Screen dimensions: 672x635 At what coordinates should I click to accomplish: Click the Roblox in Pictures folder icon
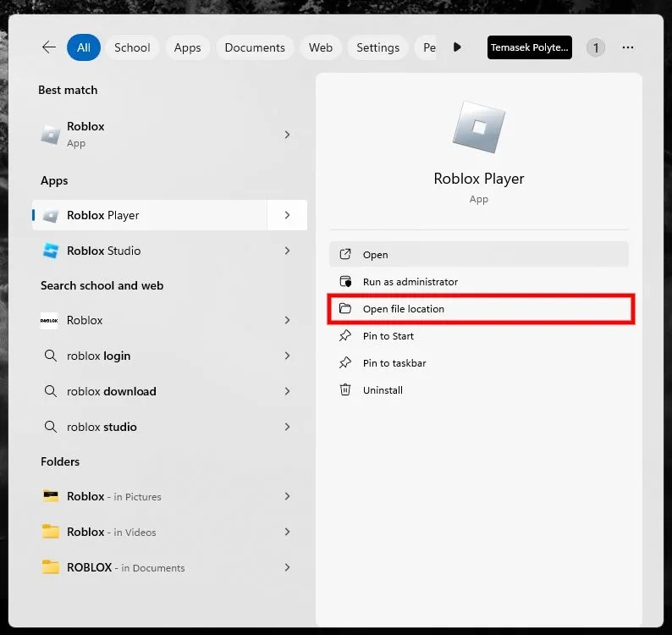(x=51, y=496)
